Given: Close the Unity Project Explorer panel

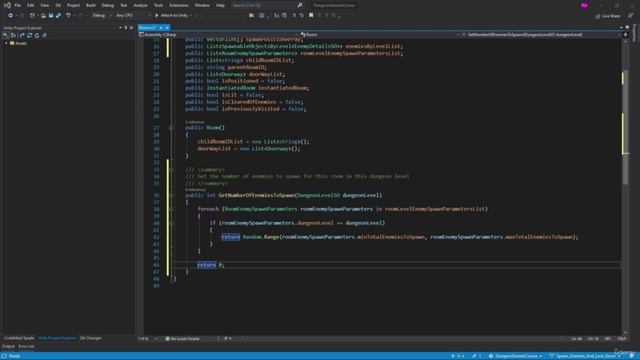Looking at the screenshot, I should 131,28.
